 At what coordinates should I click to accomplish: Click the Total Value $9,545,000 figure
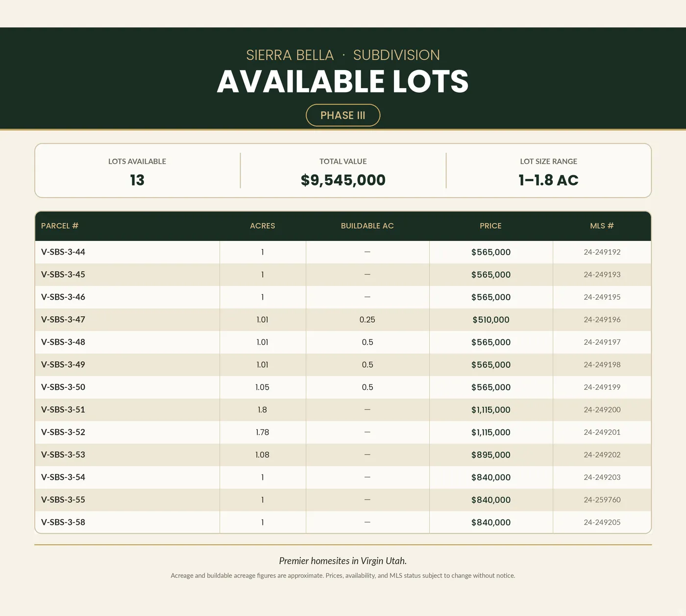343,180
